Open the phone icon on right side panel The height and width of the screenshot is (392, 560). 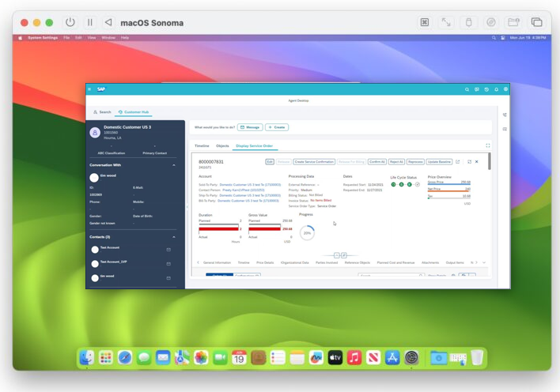tap(505, 115)
